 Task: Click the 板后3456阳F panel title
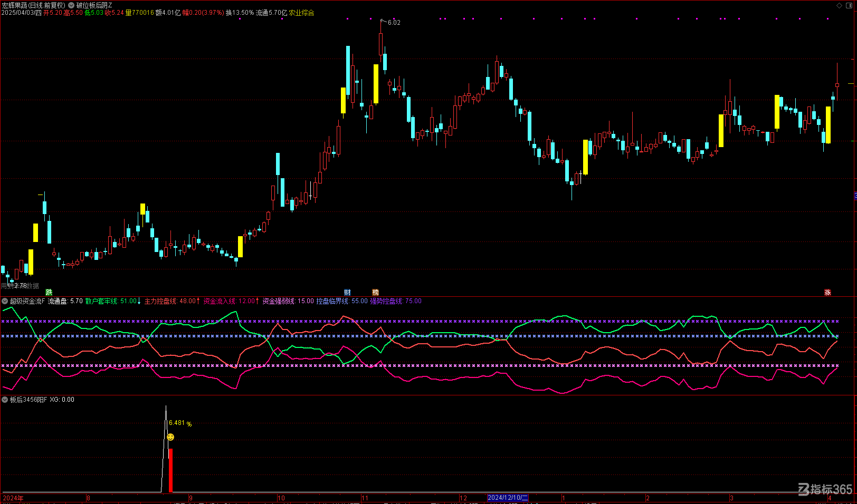[28, 400]
